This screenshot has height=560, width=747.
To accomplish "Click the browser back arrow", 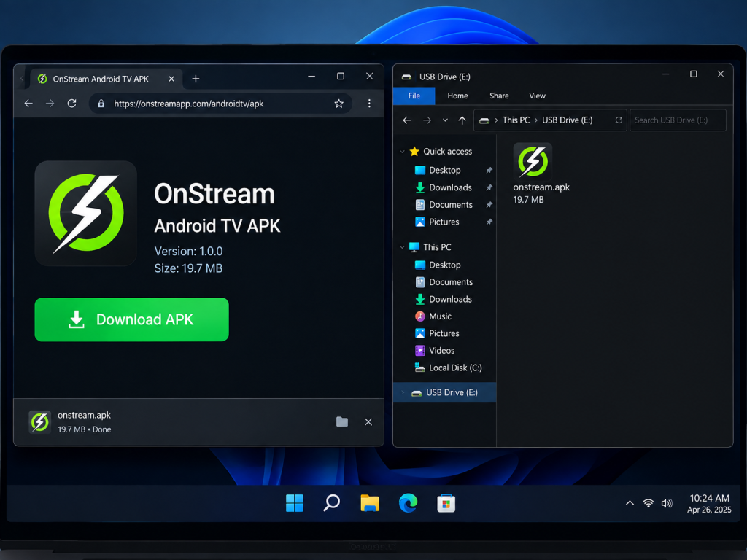I will coord(28,104).
